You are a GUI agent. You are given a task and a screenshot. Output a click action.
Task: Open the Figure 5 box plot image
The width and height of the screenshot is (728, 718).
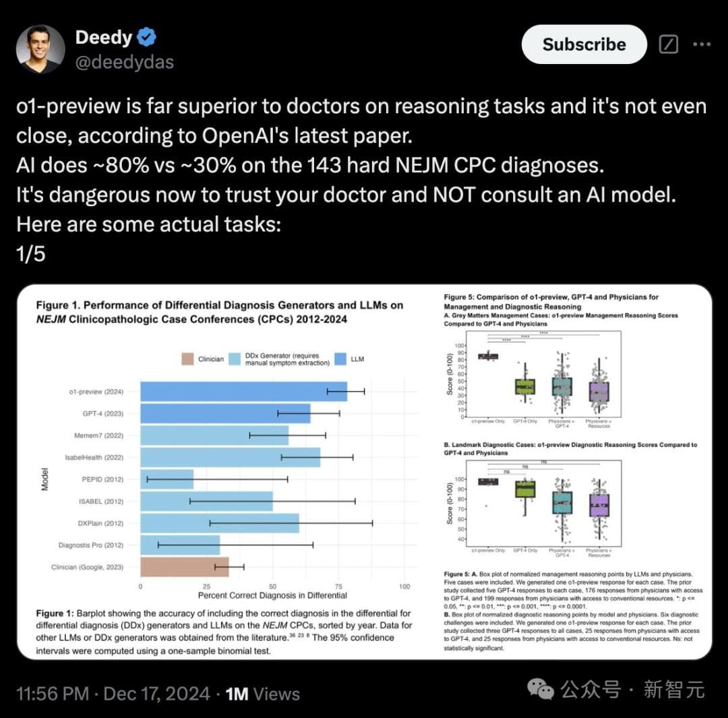pos(573,472)
